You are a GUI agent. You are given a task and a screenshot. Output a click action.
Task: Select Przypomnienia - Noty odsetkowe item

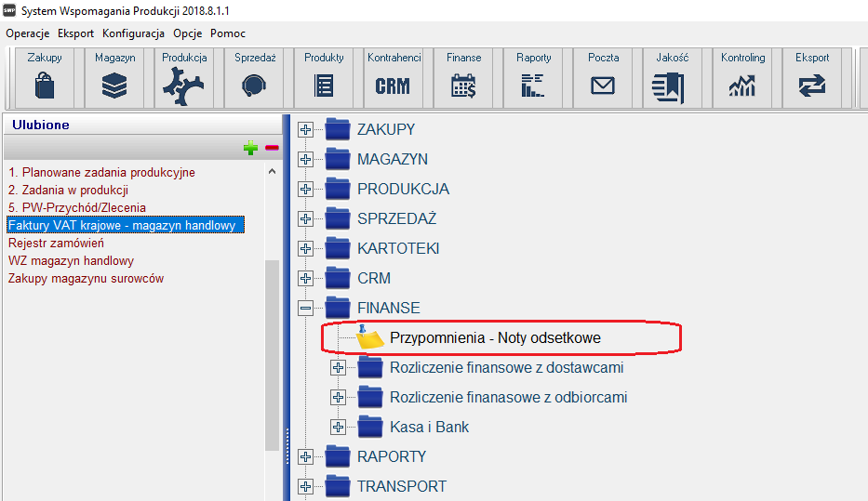[495, 338]
